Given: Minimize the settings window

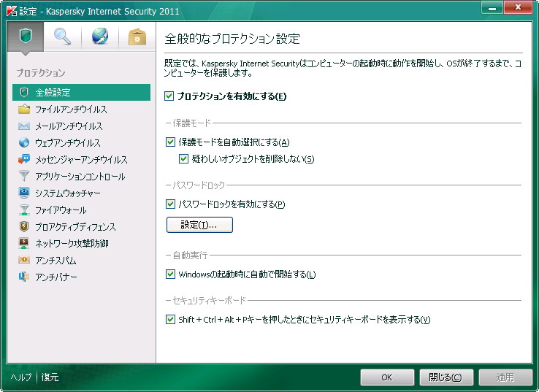Looking at the screenshot, I should click(492, 7).
